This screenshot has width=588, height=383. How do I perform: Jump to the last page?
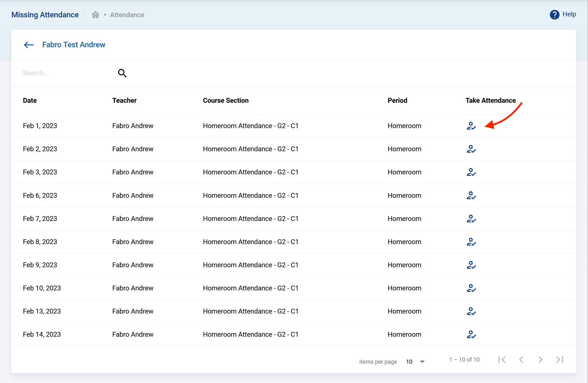click(560, 360)
